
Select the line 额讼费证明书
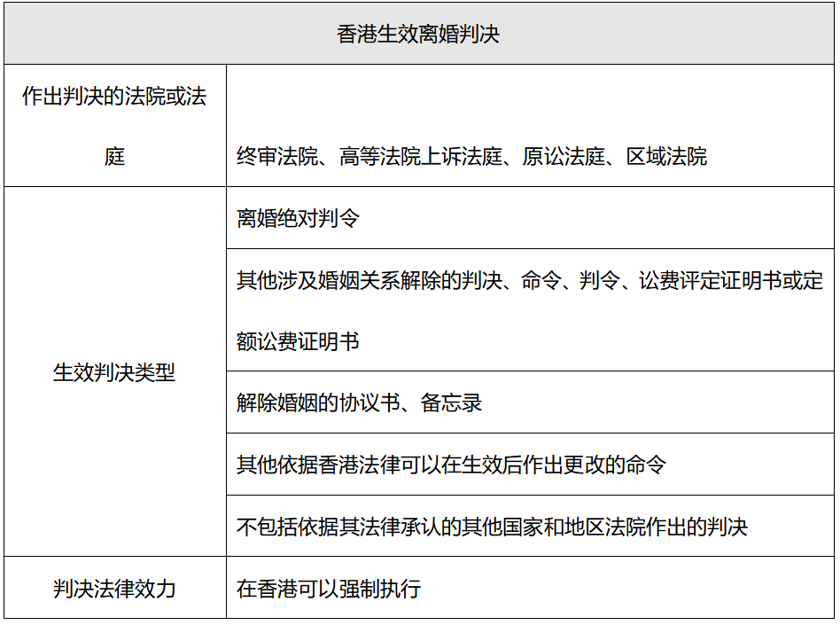click(x=298, y=341)
